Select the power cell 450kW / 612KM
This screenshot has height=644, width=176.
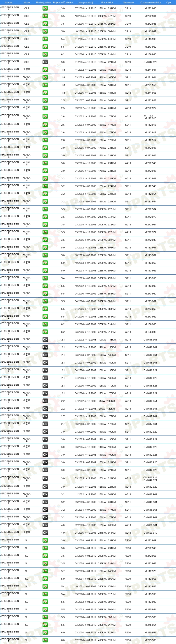coord(107,632)
